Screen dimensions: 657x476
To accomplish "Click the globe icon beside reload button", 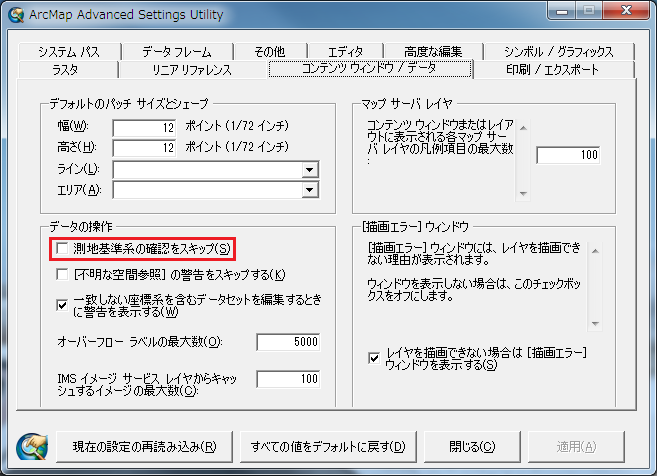I will coord(32,447).
